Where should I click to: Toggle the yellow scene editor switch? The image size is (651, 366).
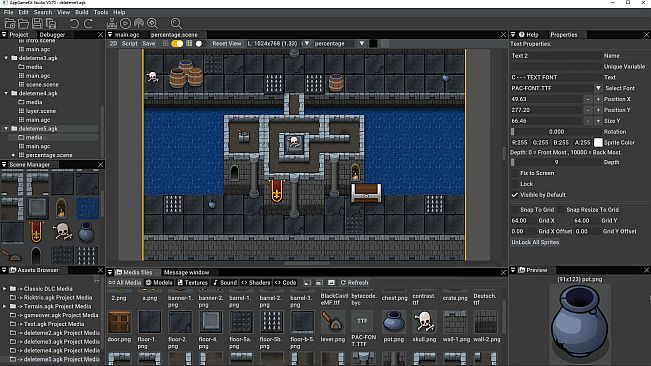click(177, 44)
